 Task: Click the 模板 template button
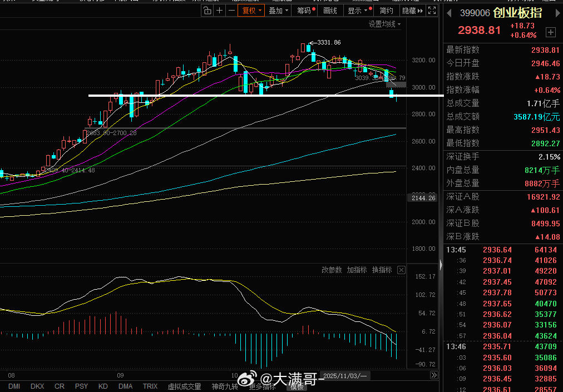click(x=297, y=386)
